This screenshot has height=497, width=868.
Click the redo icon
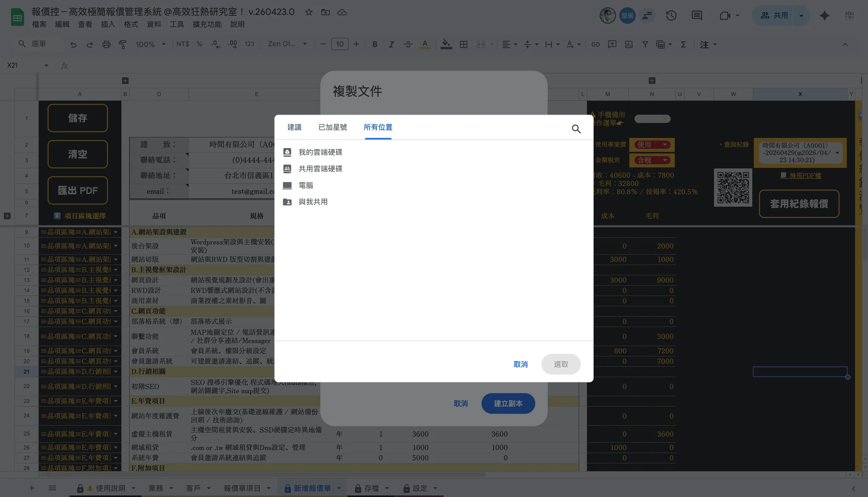pos(90,44)
